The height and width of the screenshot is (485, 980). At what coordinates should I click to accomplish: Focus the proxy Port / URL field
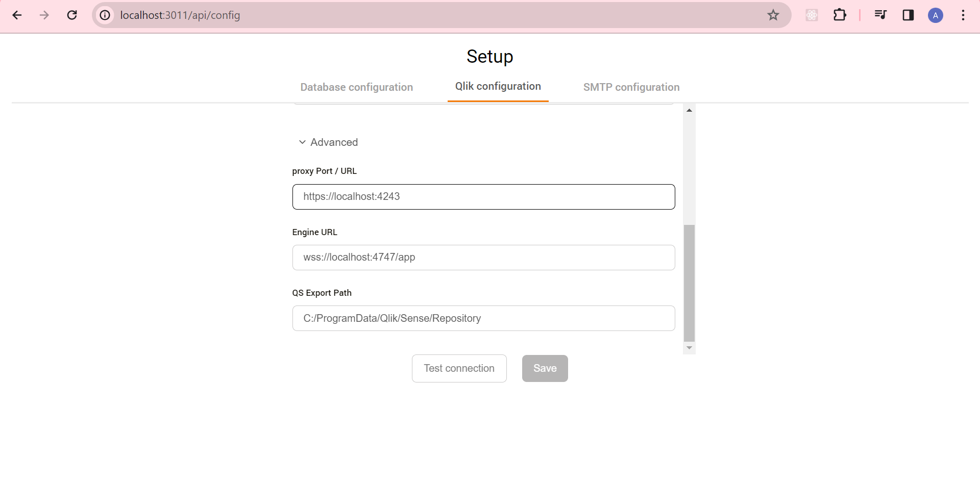click(x=483, y=197)
